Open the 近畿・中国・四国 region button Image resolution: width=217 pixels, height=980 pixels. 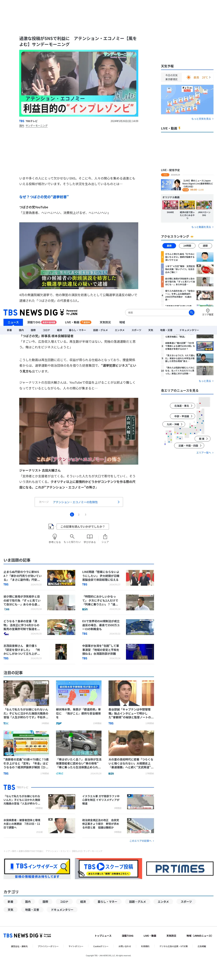tap(190, 446)
